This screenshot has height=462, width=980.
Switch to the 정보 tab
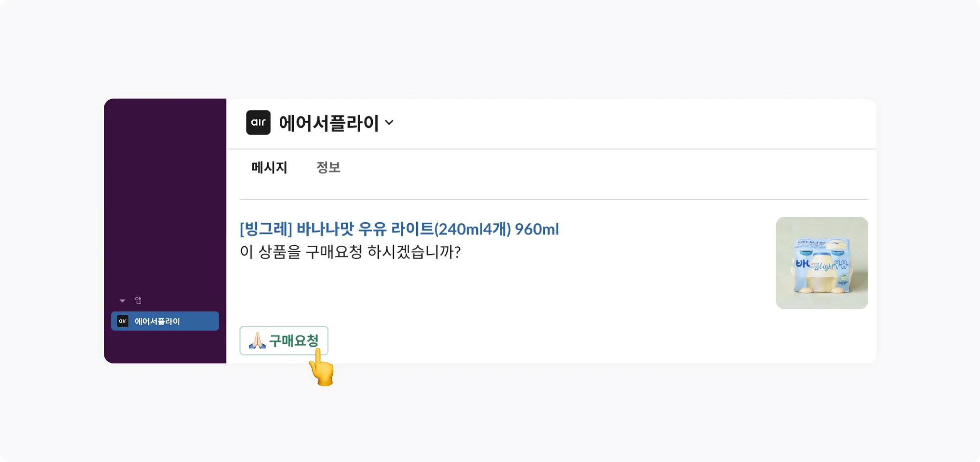coord(328,168)
